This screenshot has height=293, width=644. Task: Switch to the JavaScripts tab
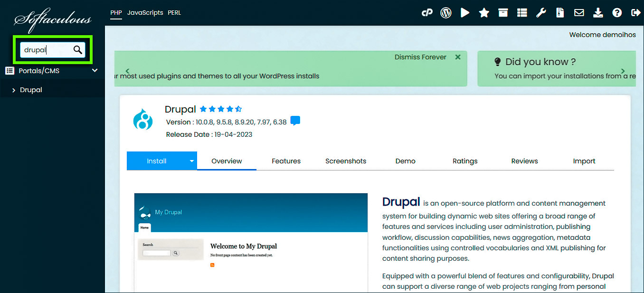coord(145,12)
